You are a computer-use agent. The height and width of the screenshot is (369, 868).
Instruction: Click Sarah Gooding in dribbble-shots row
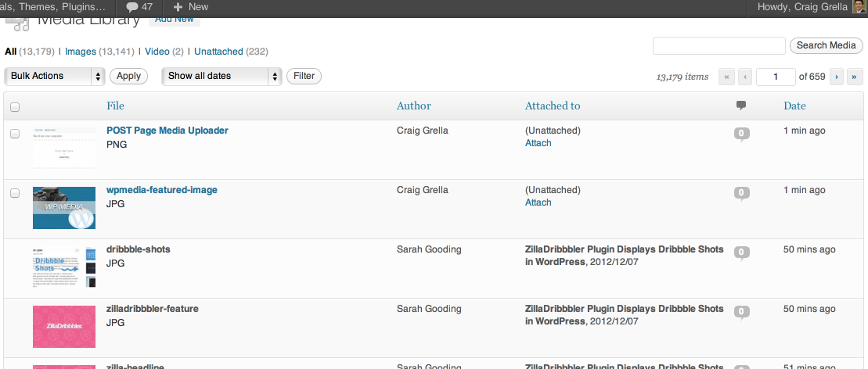pos(429,249)
